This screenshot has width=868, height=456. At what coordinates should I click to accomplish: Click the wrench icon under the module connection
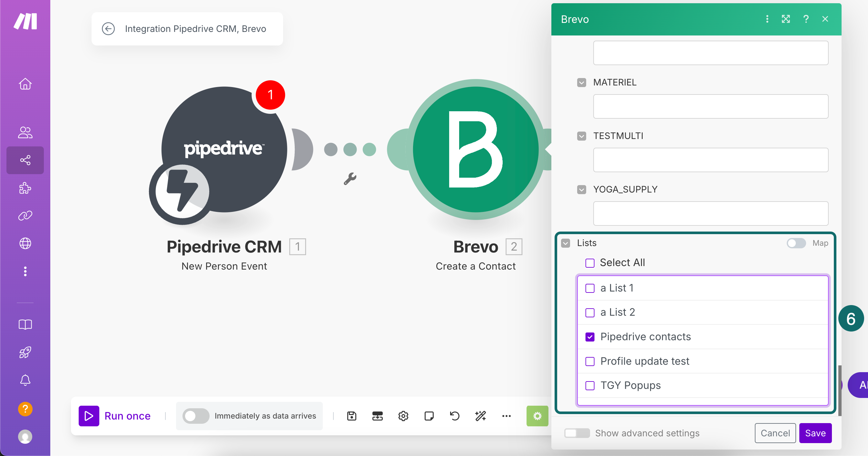click(350, 179)
